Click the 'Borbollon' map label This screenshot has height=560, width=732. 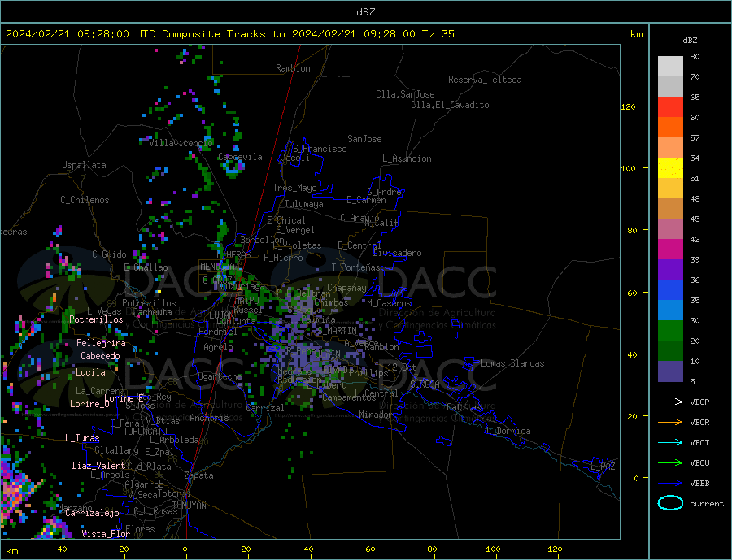pyautogui.click(x=263, y=240)
